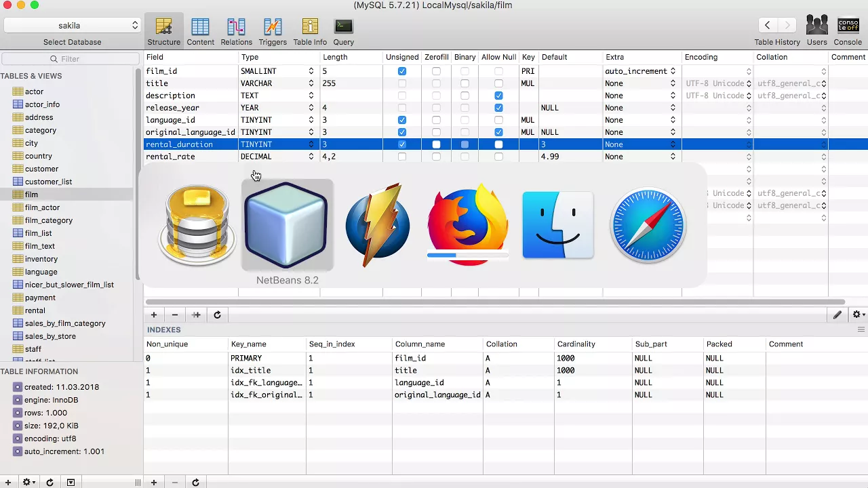This screenshot has height=488, width=868.
Task: Select Safari in the app switcher
Action: point(648,225)
